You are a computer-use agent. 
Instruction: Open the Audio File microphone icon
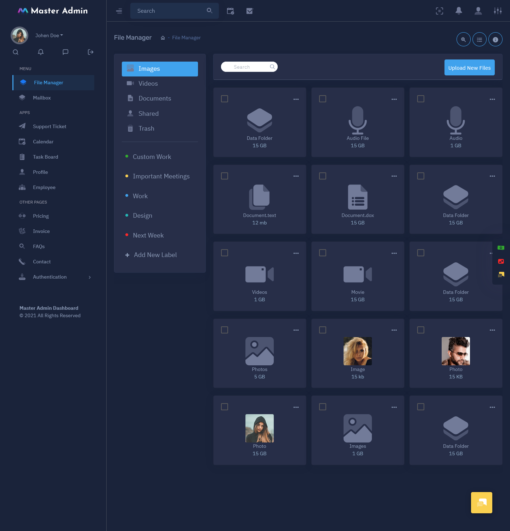358,120
